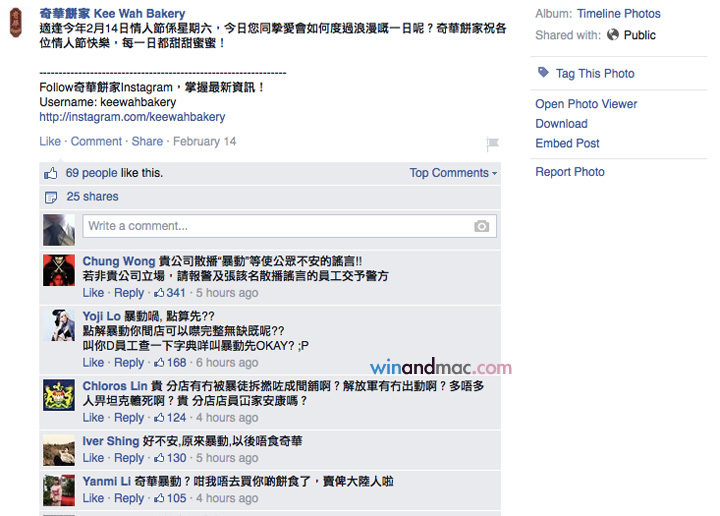The height and width of the screenshot is (516, 720).
Task: Click the camera icon in comment box
Action: 481,226
